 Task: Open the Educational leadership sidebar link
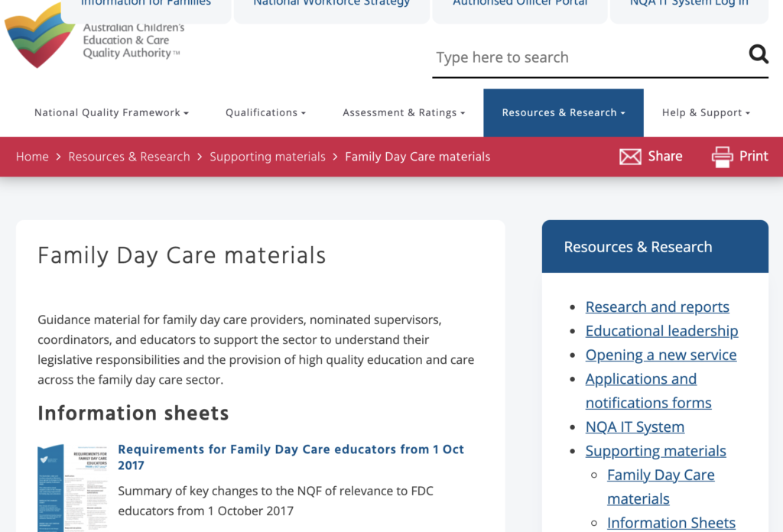pyautogui.click(x=661, y=330)
